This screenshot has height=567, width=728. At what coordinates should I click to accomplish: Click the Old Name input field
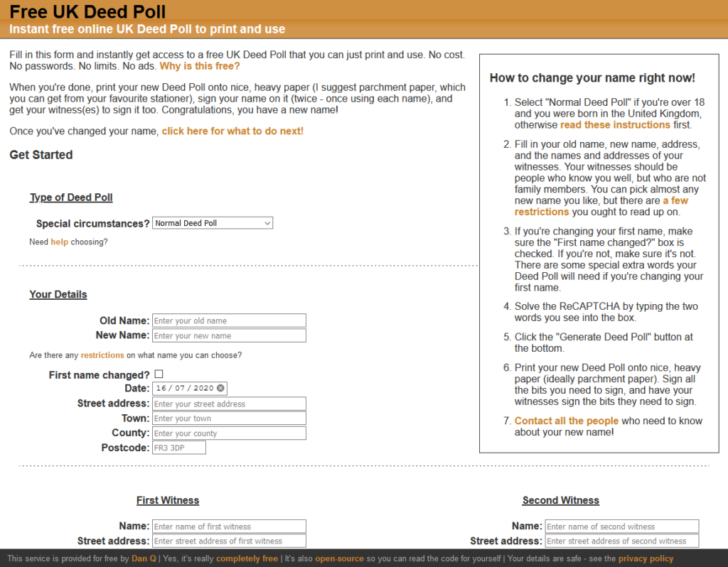point(228,320)
